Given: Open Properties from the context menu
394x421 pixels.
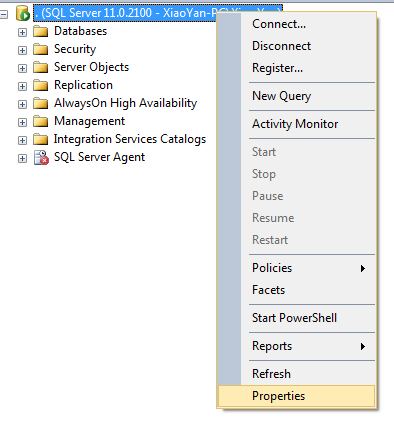Looking at the screenshot, I should coord(296,396).
